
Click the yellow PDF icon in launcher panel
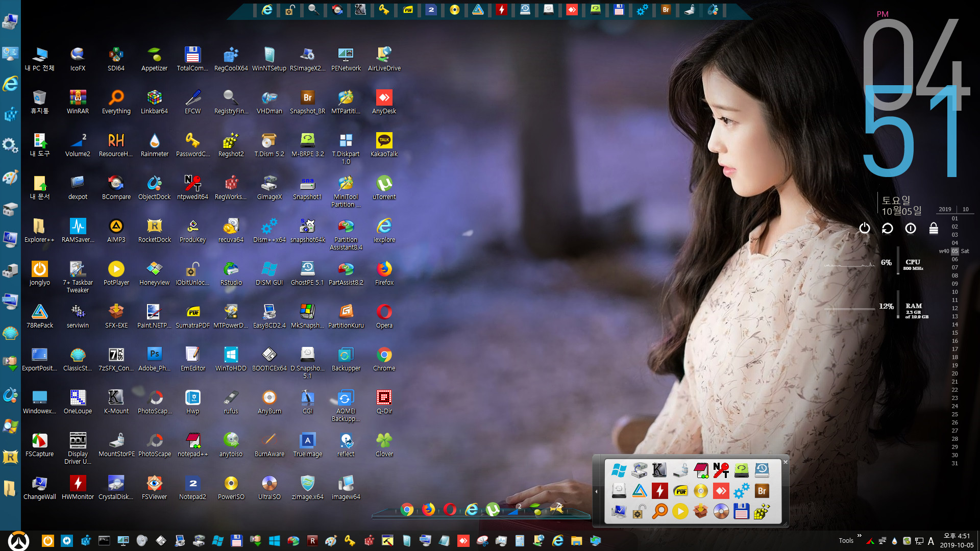tap(680, 491)
